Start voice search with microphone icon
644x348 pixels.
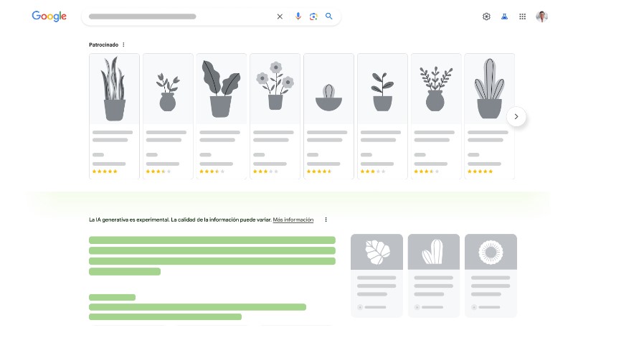pos(298,17)
